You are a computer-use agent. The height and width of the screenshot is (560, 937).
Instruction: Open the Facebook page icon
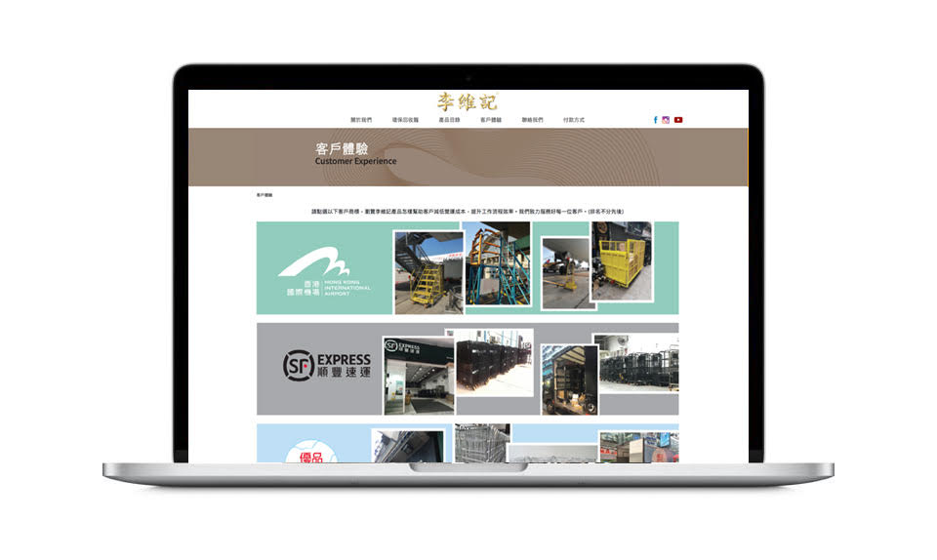(x=655, y=120)
